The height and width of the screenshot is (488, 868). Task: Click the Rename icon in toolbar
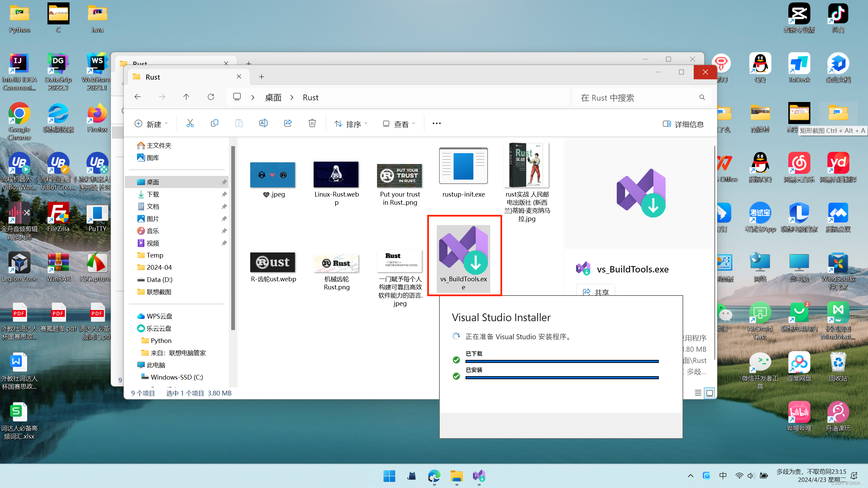[x=263, y=123]
